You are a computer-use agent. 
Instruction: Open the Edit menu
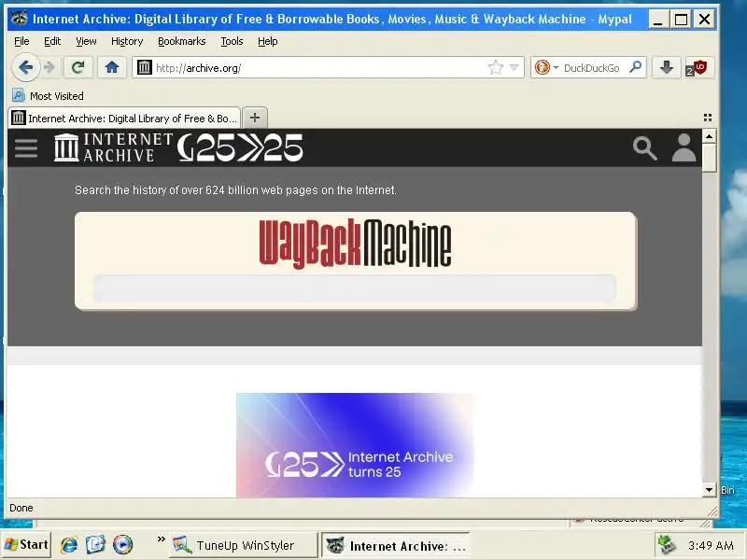coord(52,41)
